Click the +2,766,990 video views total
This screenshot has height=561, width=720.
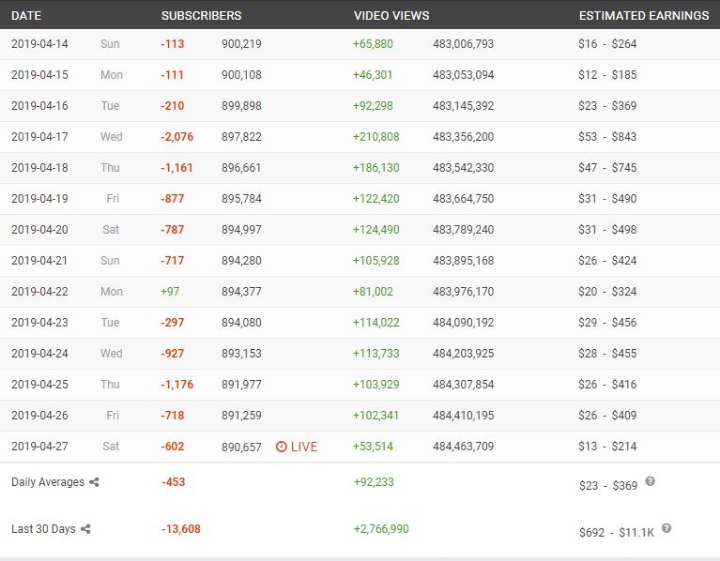381,529
